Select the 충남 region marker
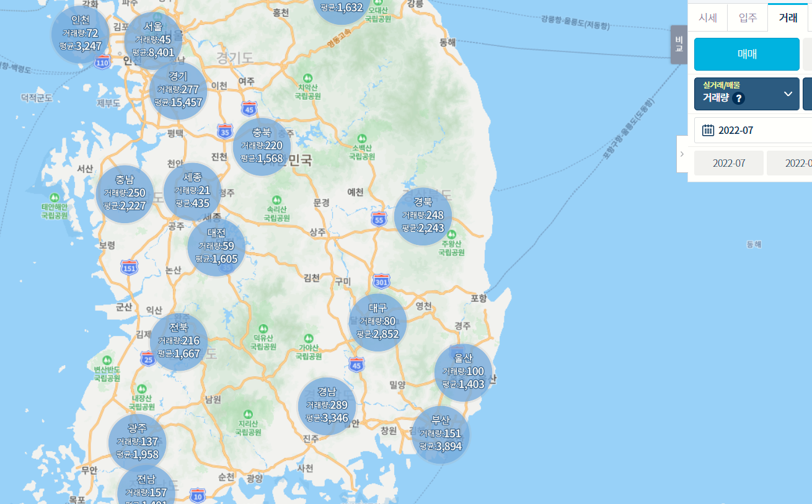 click(125, 193)
